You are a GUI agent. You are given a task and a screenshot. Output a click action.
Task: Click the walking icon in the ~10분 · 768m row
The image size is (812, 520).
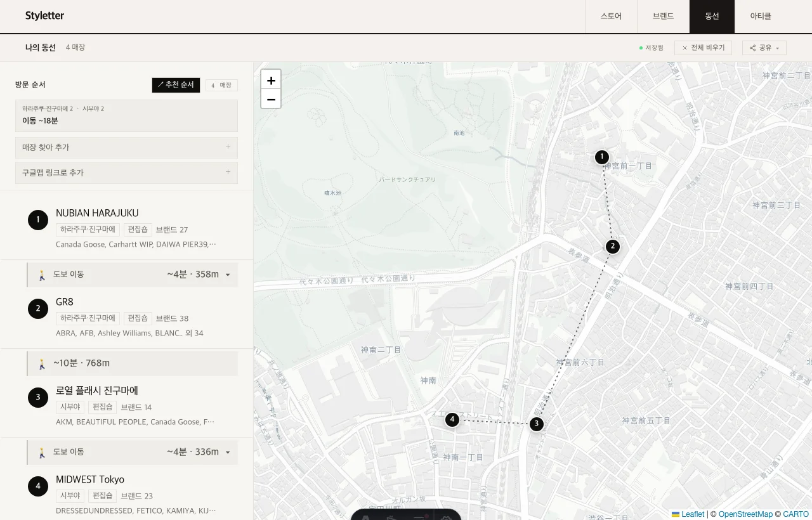(x=42, y=363)
